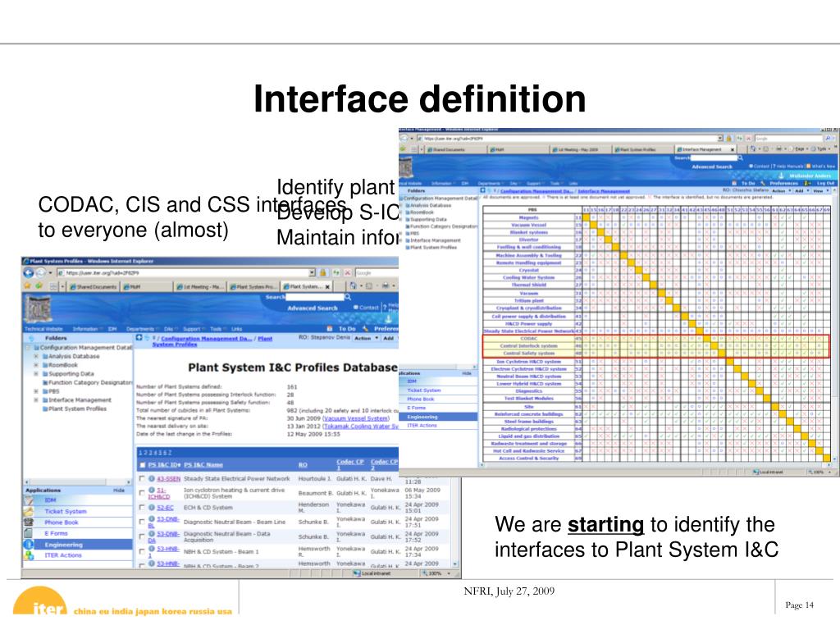This screenshot has width=840, height=630.
Task: Expand the Analysis Database folder in left window
Action: pos(36,356)
